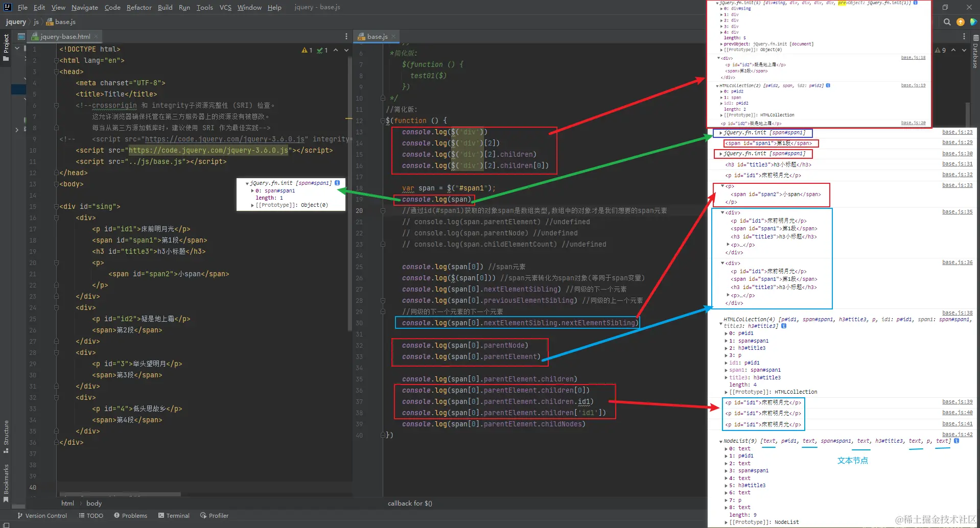The height and width of the screenshot is (528, 980).
Task: Open the File menu
Action: 22,7
